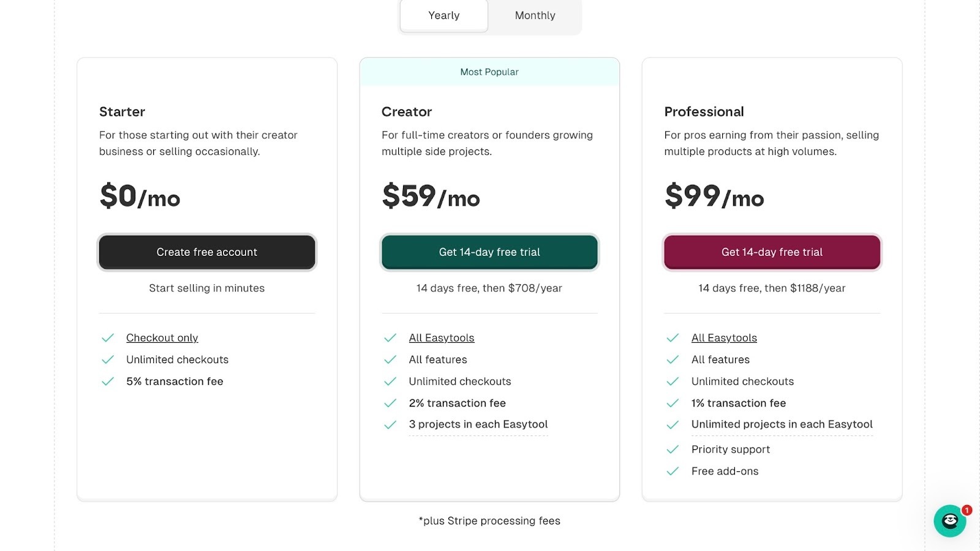The image size is (980, 551).
Task: Click Unlimited projects in each Easytool text
Action: click(782, 424)
